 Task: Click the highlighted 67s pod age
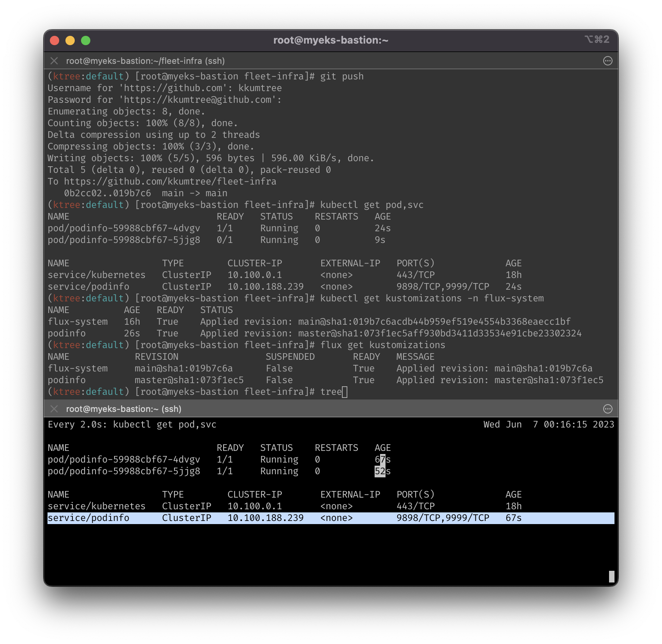pos(382,459)
